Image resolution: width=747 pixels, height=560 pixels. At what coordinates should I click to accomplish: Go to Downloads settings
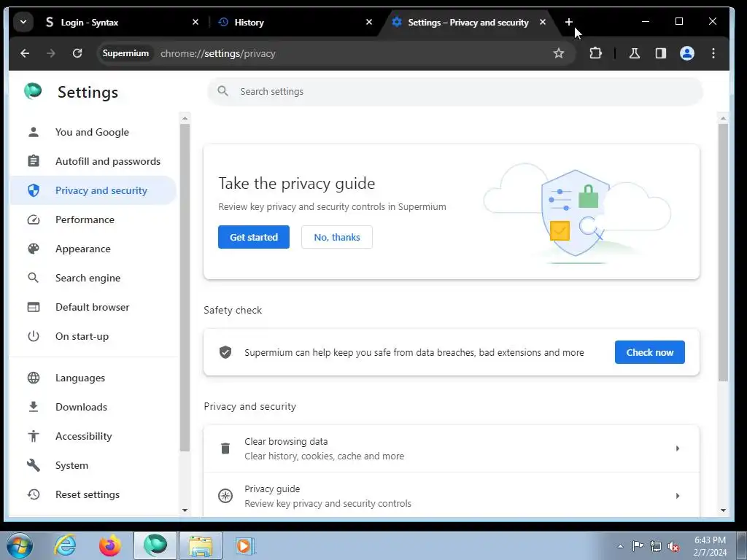93,407
